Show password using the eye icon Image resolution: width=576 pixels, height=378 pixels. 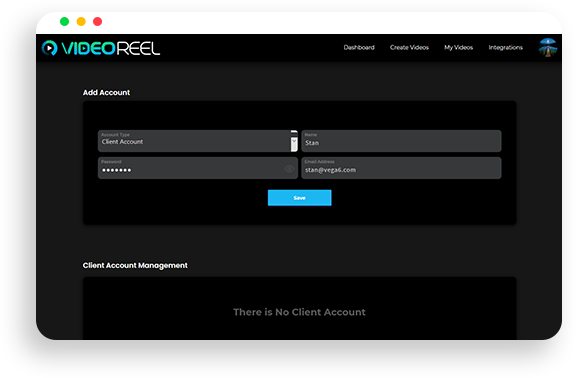click(289, 169)
